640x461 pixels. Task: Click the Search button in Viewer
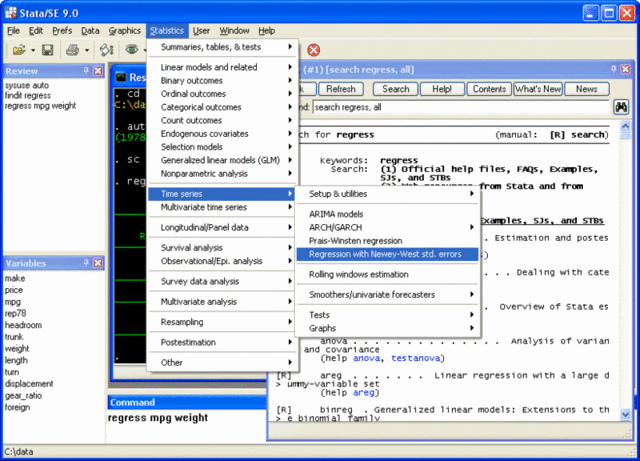click(396, 89)
